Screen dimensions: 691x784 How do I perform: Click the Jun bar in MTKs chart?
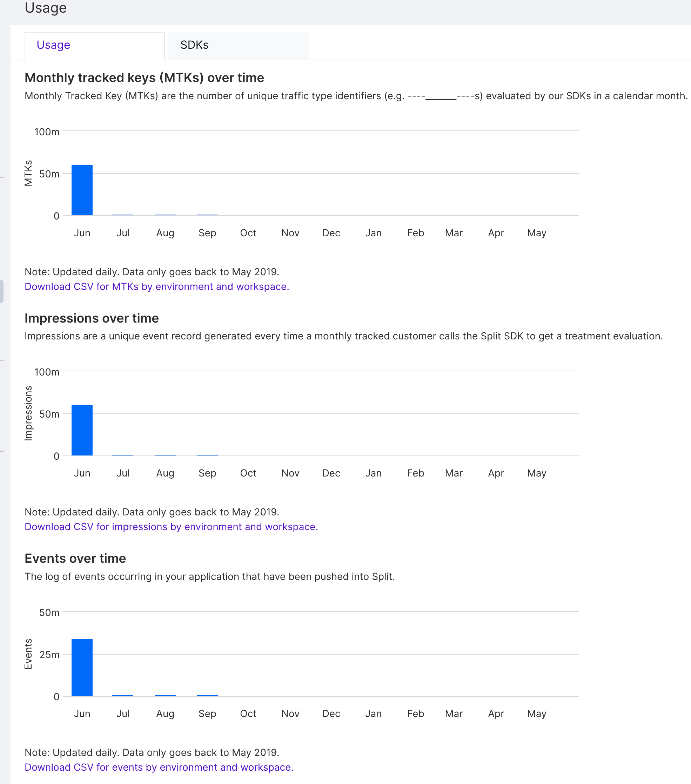82,190
